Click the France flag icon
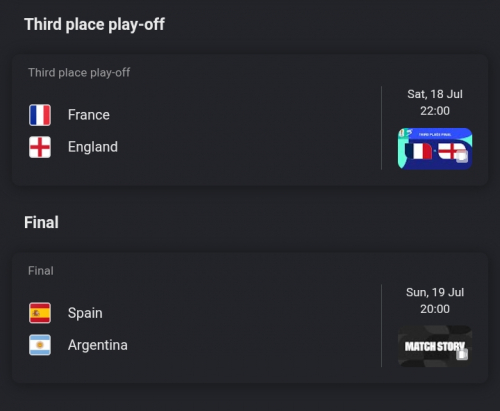Image resolution: width=500 pixels, height=411 pixels. pos(40,115)
